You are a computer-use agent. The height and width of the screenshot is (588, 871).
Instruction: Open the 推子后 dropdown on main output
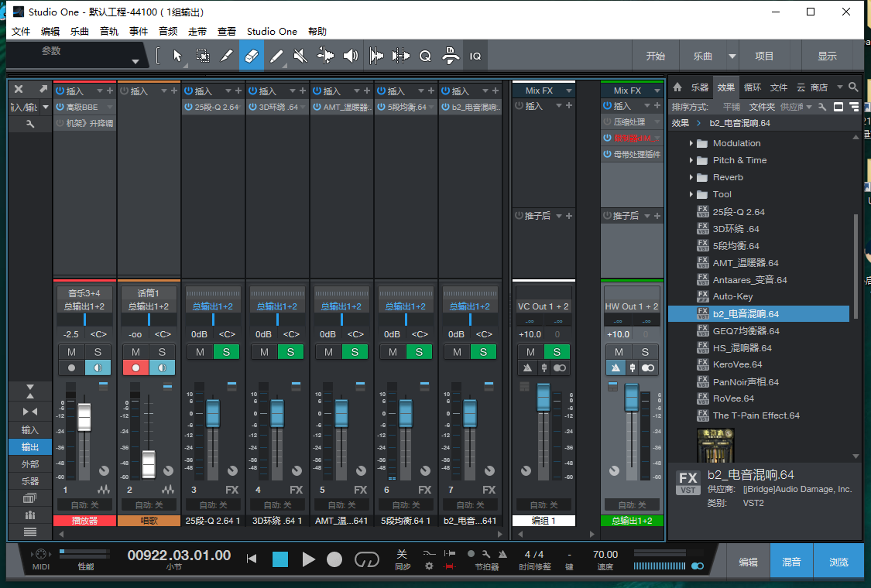[647, 216]
